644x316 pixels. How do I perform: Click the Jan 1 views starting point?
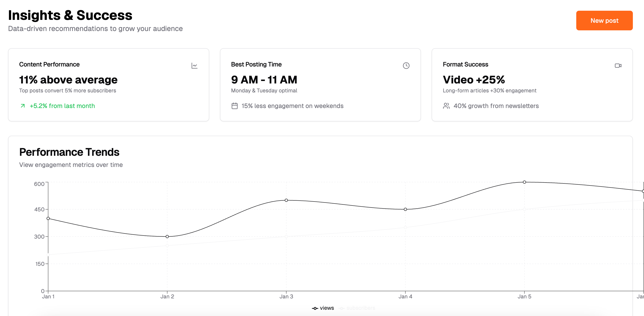(48, 218)
